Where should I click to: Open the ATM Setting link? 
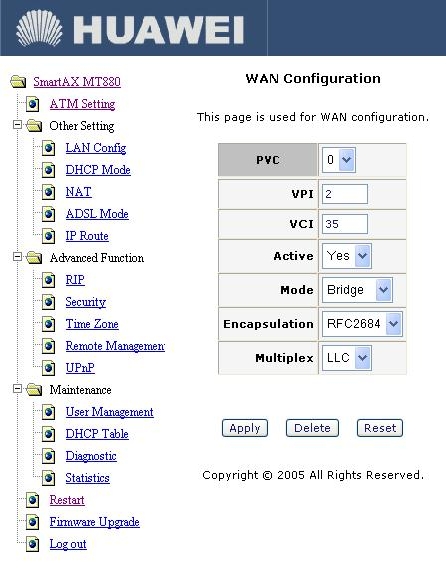[x=82, y=104]
